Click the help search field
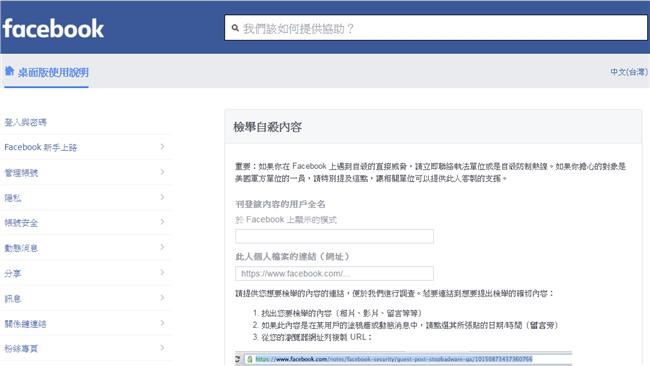This screenshot has height=366, width=650. tap(436, 28)
